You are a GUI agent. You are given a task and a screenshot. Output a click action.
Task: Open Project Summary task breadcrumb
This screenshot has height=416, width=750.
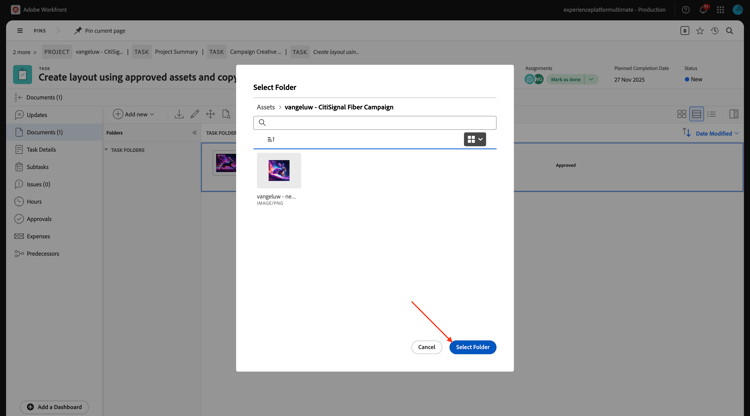(176, 52)
